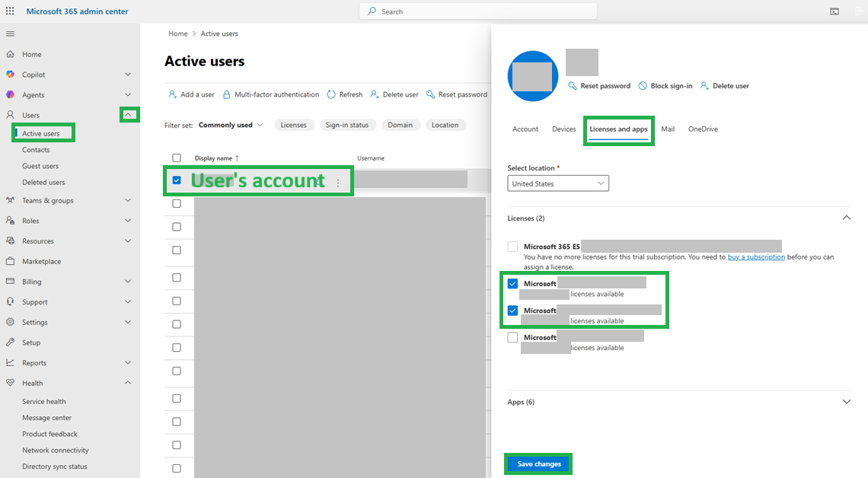Collapse the Licenses (2) section
868x478 pixels.
coord(847,218)
